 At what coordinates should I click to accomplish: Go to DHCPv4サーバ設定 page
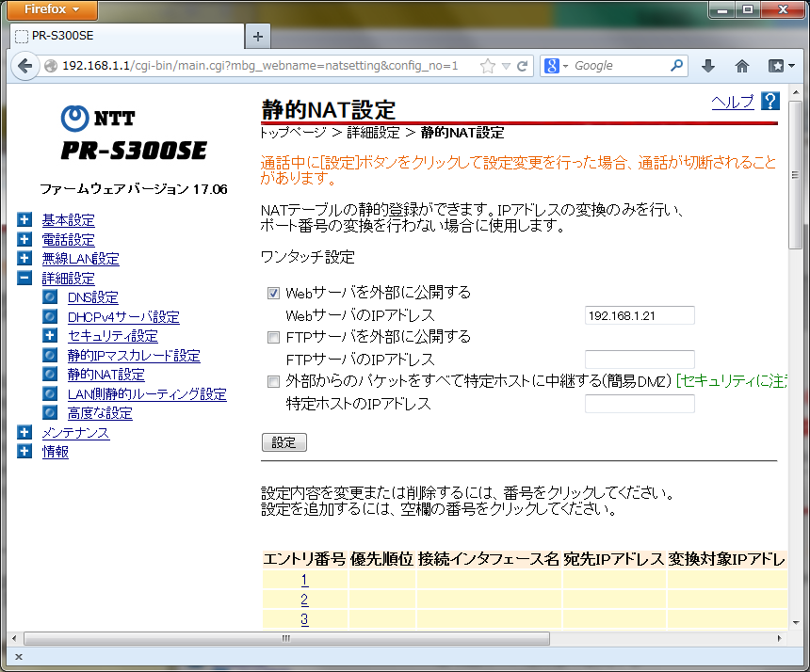[x=123, y=317]
